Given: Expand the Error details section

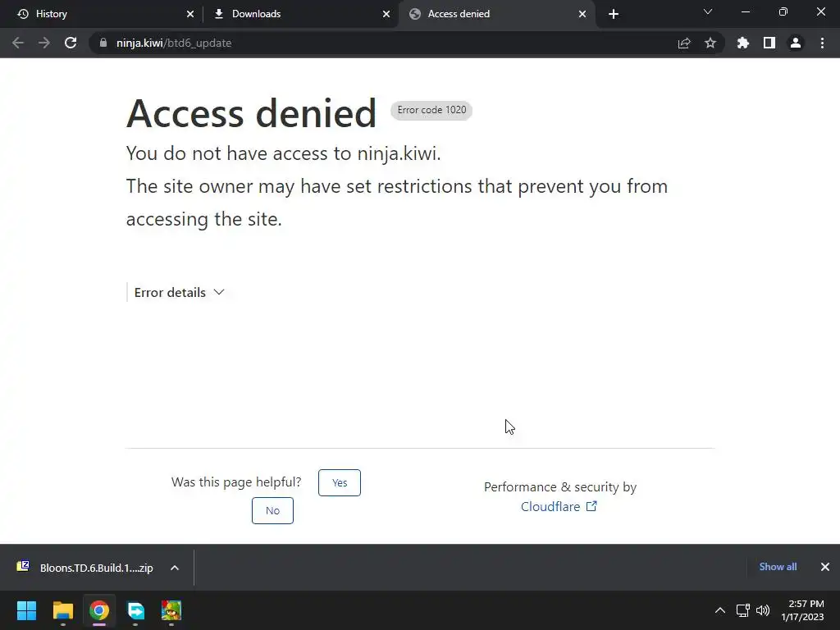Looking at the screenshot, I should pyautogui.click(x=179, y=293).
